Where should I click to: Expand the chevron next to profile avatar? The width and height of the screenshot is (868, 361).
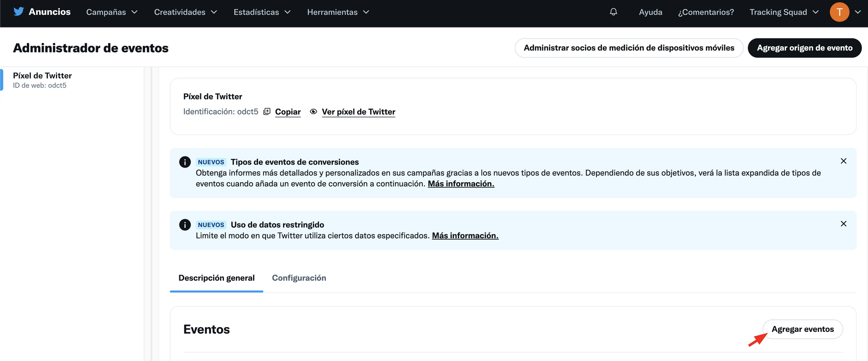tap(858, 12)
